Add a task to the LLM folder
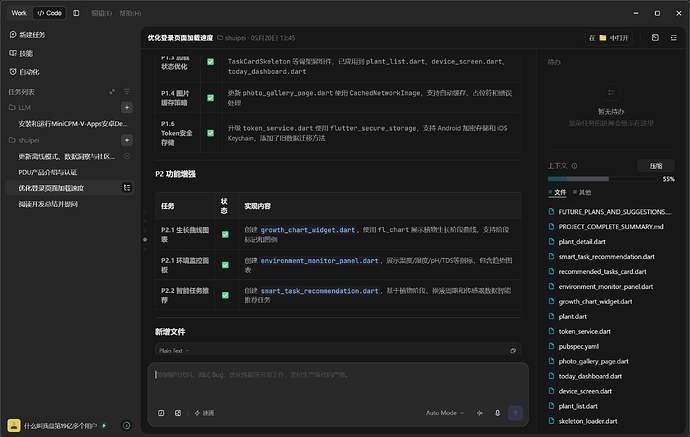Image resolution: width=690 pixels, height=437 pixels. 127,107
